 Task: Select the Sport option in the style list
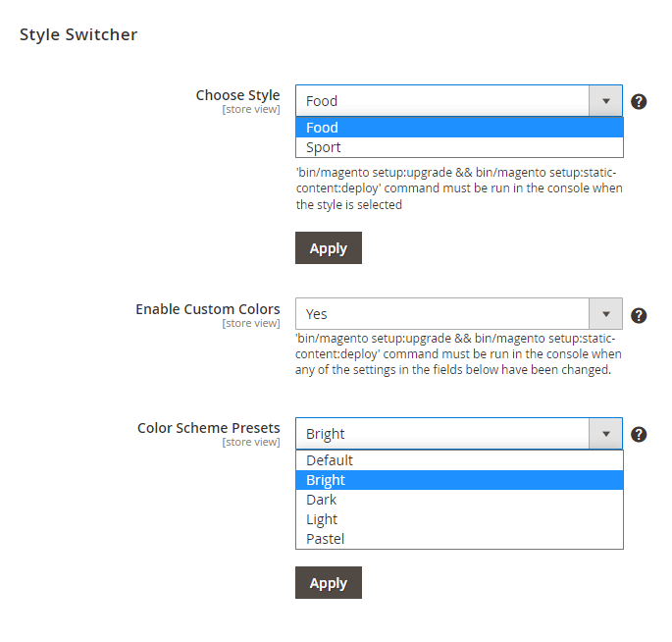click(x=459, y=147)
